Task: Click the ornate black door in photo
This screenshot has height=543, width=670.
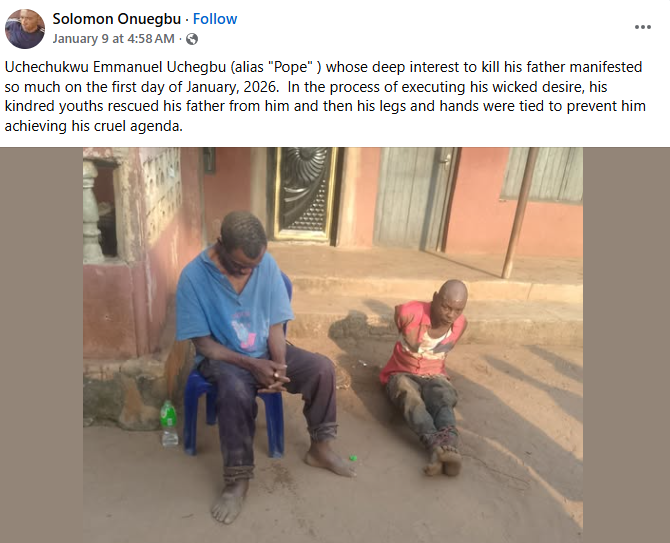Action: pyautogui.click(x=306, y=193)
